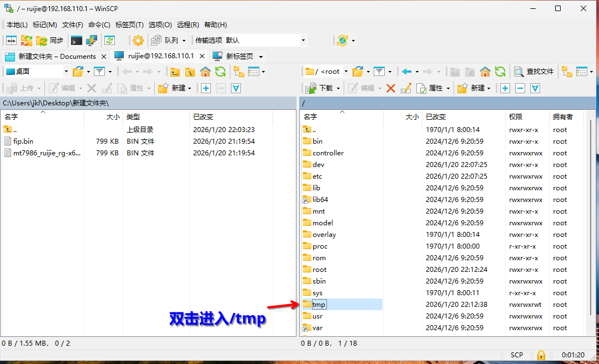Toggle the remote directory tree panel icon
Viewport: 599px width, 364px height.
coord(566,72)
